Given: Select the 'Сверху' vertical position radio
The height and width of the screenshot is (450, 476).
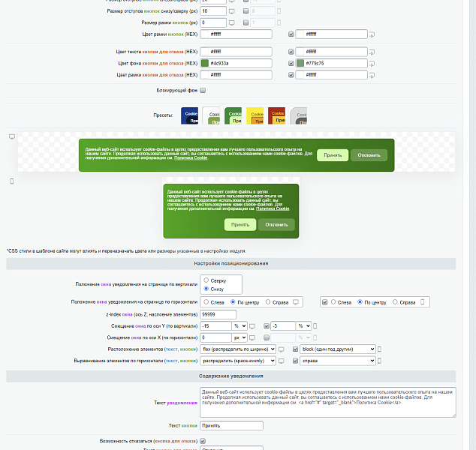Looking at the screenshot, I should coord(206,280).
